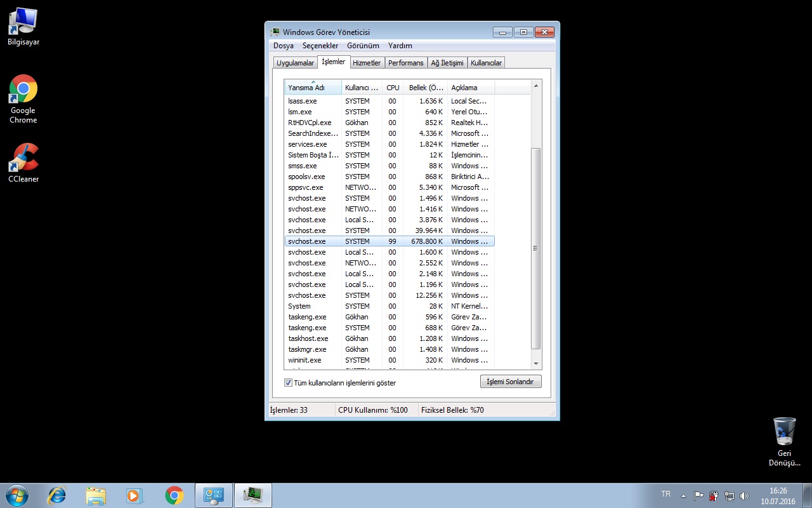The height and width of the screenshot is (508, 812).
Task: Click the power plug tray icon
Action: (714, 496)
